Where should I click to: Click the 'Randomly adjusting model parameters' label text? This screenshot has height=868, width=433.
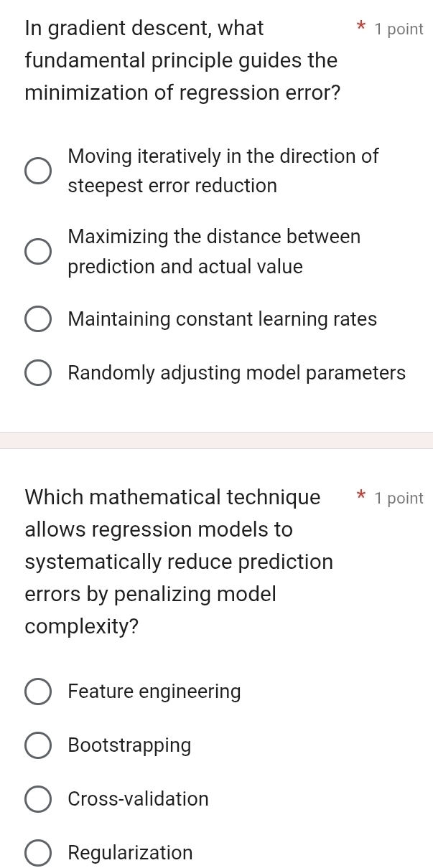pyautogui.click(x=237, y=373)
